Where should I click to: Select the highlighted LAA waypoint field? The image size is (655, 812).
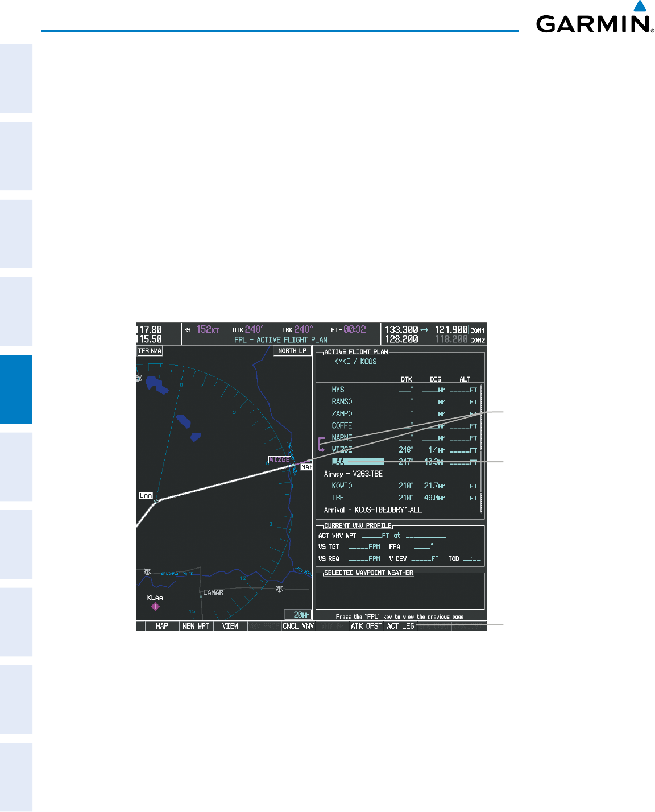click(x=358, y=462)
